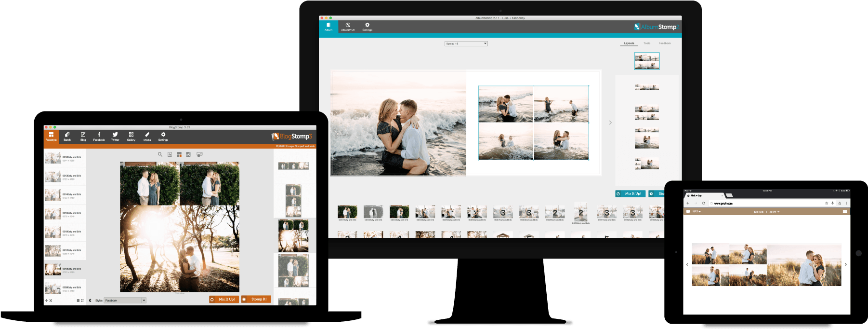The image size is (868, 329).
Task: Select the Twitter icon in BlogStomp
Action: [115, 137]
